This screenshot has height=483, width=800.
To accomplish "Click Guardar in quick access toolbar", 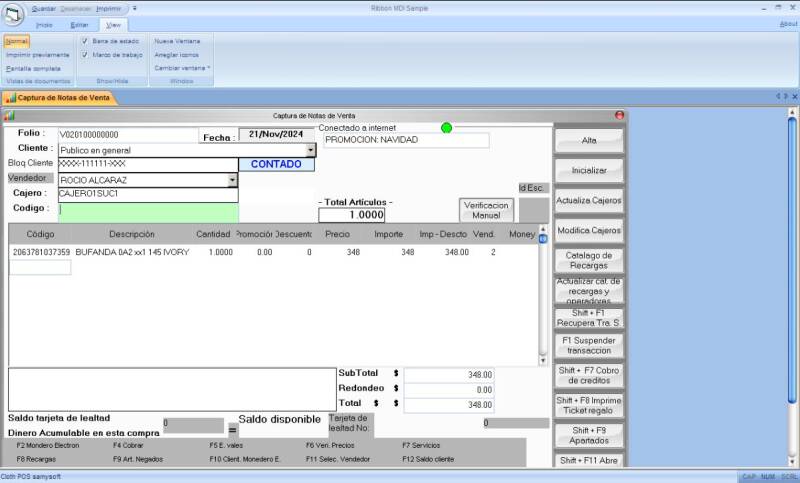I will 43,8.
